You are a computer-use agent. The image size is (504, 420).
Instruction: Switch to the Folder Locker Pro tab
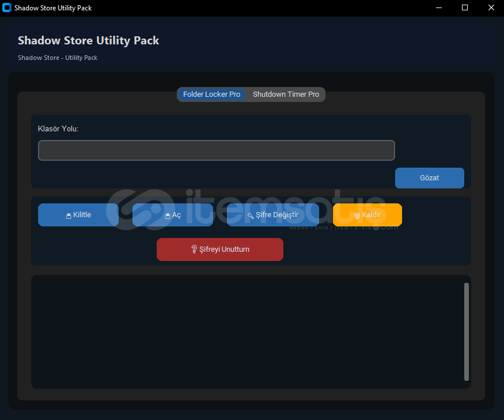pyautogui.click(x=211, y=94)
